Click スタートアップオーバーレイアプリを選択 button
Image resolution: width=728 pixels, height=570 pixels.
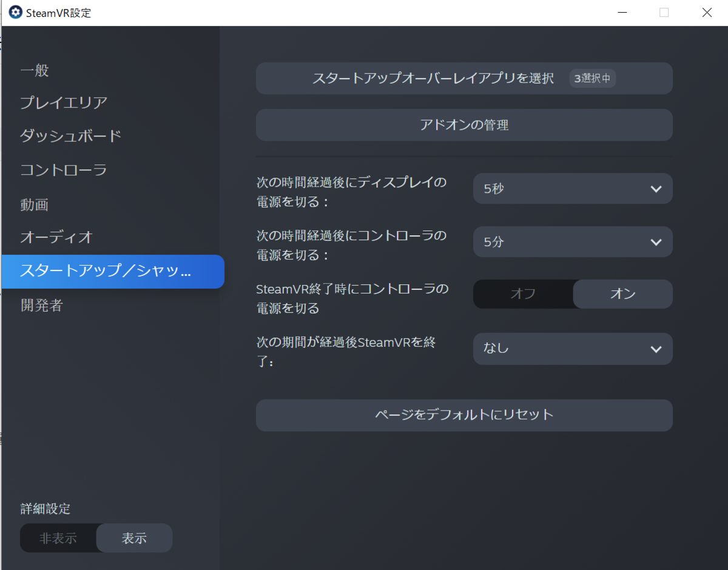click(464, 78)
